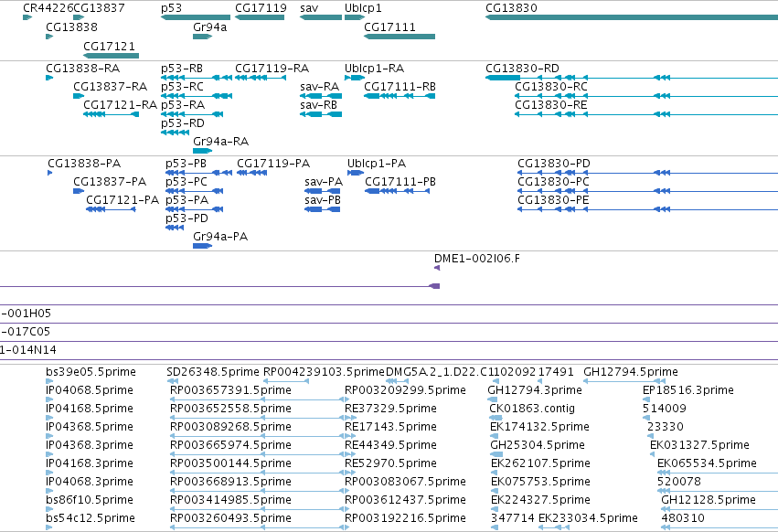Screen dimensions: 778x532
Task: Click the Ublcp1 gene label
Action: (x=363, y=8)
